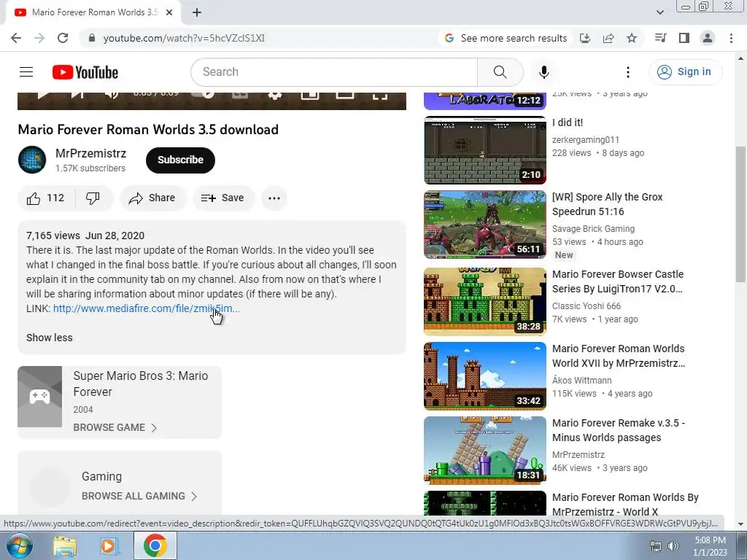747x560 pixels.
Task: Open the volume speaker tray icon
Action: pos(673,546)
